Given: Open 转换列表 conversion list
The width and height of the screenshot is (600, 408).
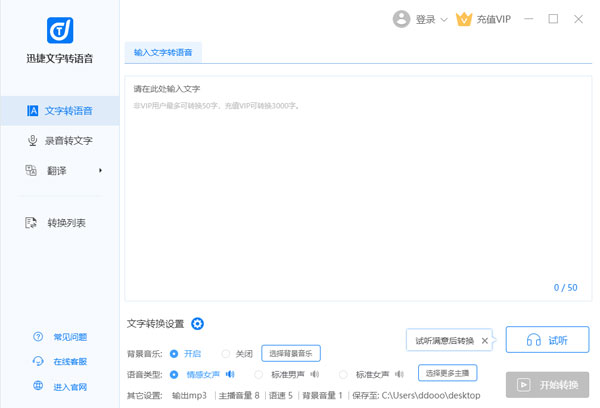Looking at the screenshot, I should (x=60, y=222).
